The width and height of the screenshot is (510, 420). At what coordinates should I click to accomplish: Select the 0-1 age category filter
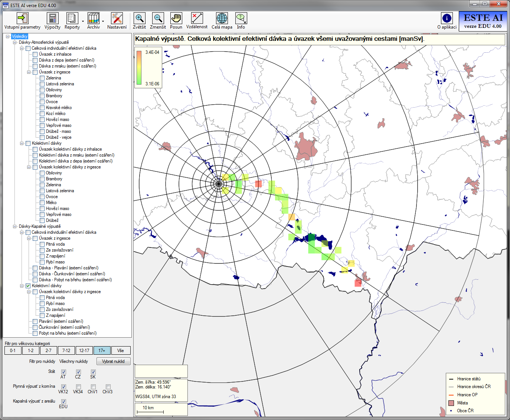[x=13, y=350]
